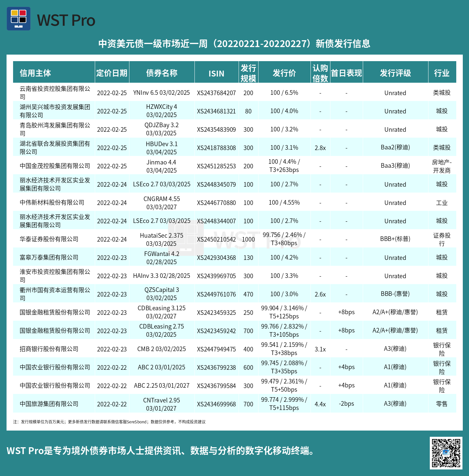This screenshot has height=476, width=469.
Task: Click bond name CNGRAM 4.55 03/03/2027
Action: [161, 203]
